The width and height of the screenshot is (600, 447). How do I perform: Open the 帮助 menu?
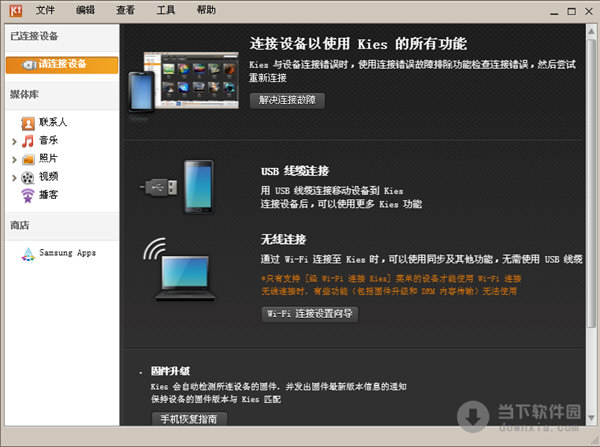point(206,10)
